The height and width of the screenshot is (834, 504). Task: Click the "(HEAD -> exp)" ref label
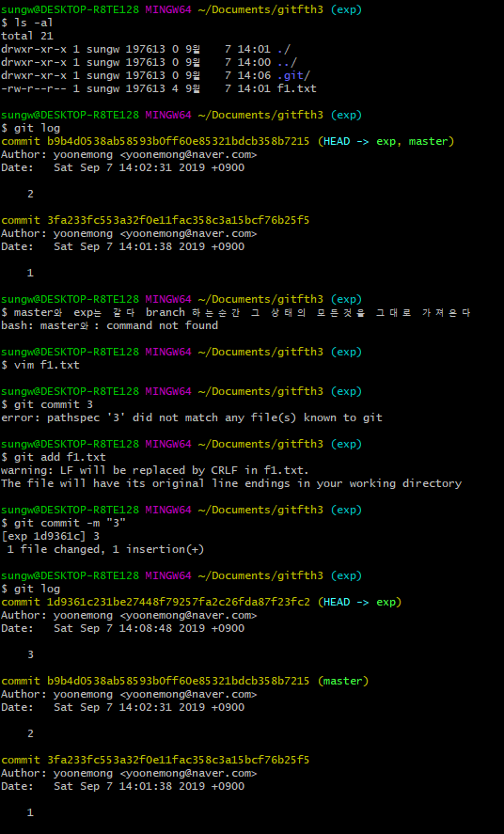360,602
